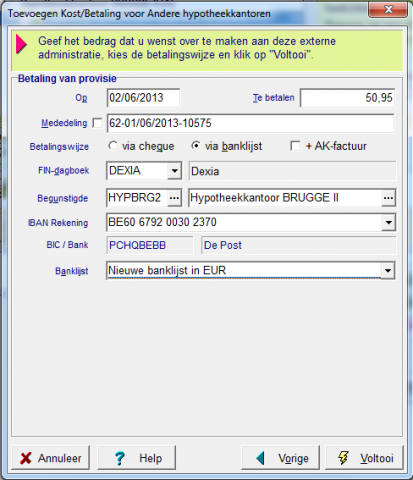This screenshot has width=413, height=480.
Task: Select via cheque payment option
Action: click(113, 146)
